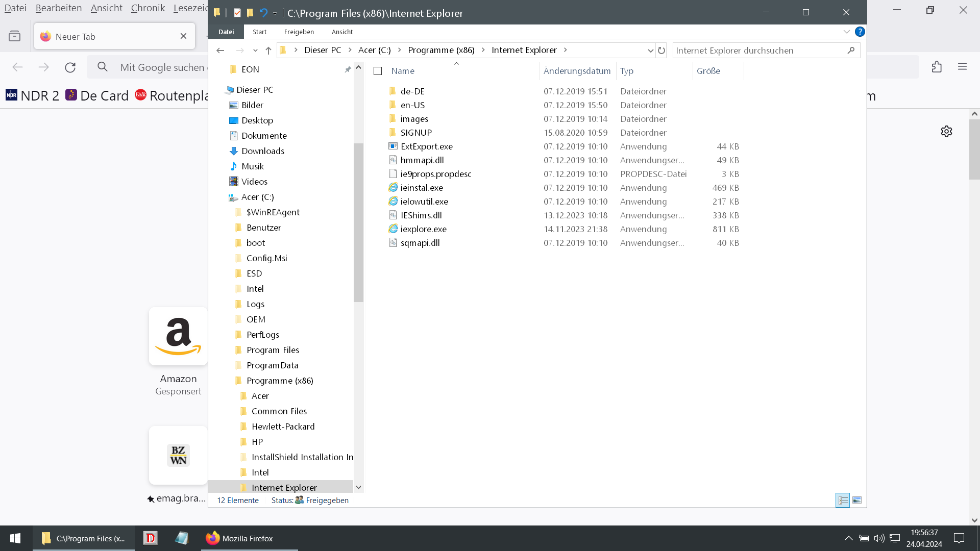Go up one folder level with the arrow
980x551 pixels.
(x=268, y=51)
